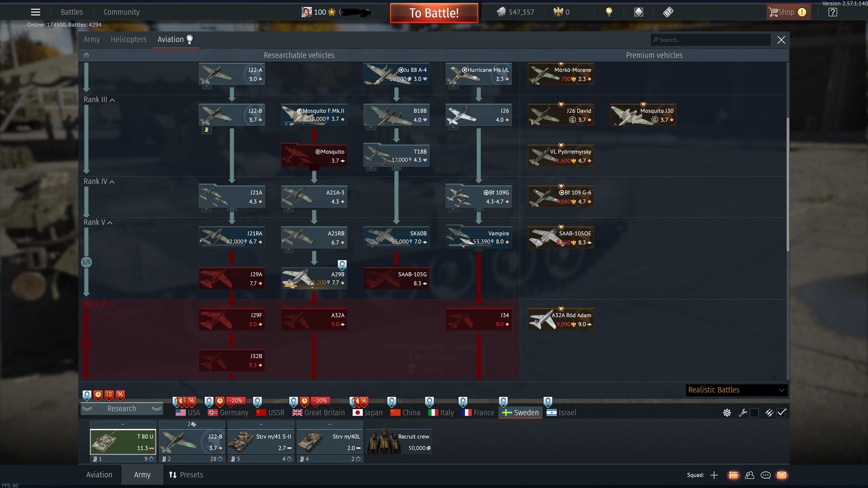Select the Great Britain nation tab
The image size is (868, 488).
pyautogui.click(x=318, y=413)
